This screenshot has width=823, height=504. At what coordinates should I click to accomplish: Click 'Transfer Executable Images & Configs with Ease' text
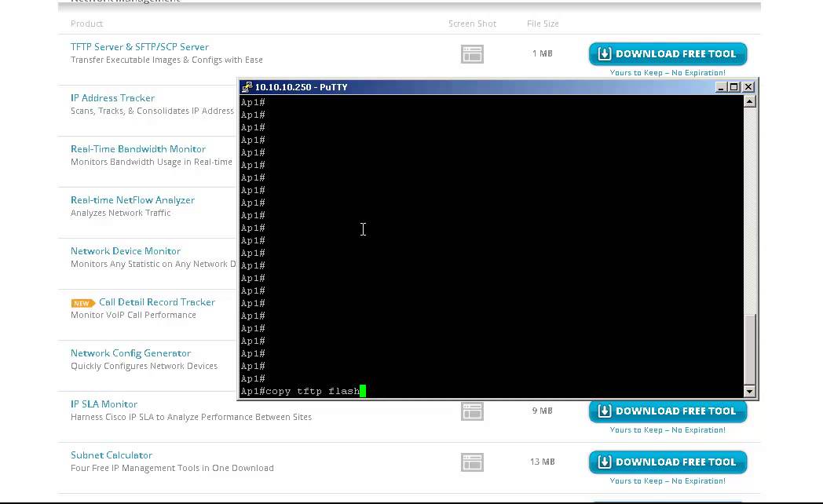tap(166, 60)
